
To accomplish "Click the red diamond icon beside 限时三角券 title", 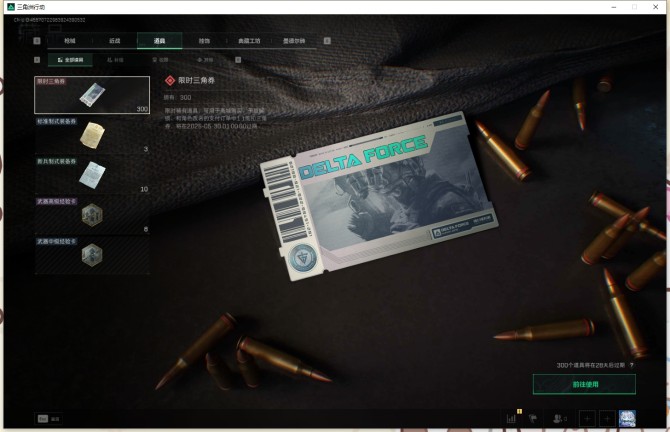I will (x=170, y=80).
